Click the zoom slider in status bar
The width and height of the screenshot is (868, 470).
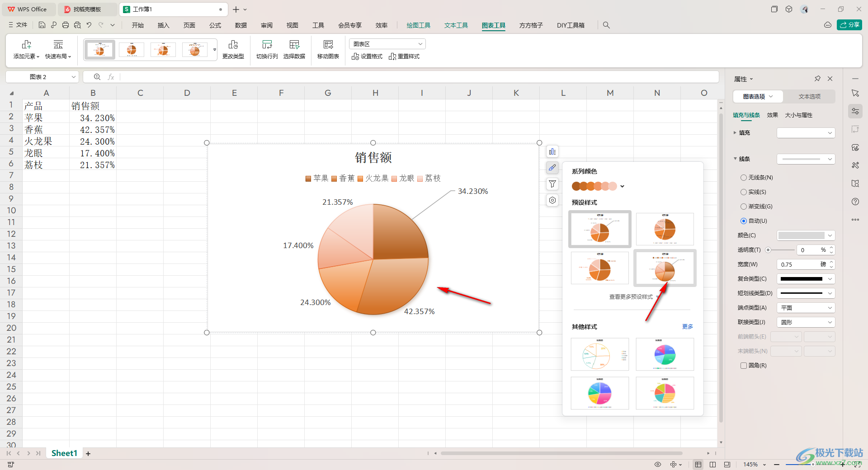(x=812, y=464)
